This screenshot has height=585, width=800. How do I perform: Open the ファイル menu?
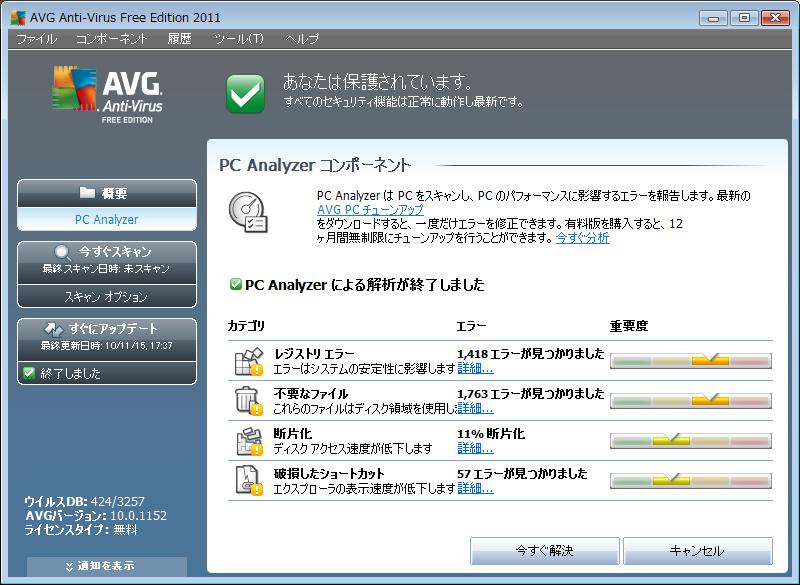coord(36,39)
